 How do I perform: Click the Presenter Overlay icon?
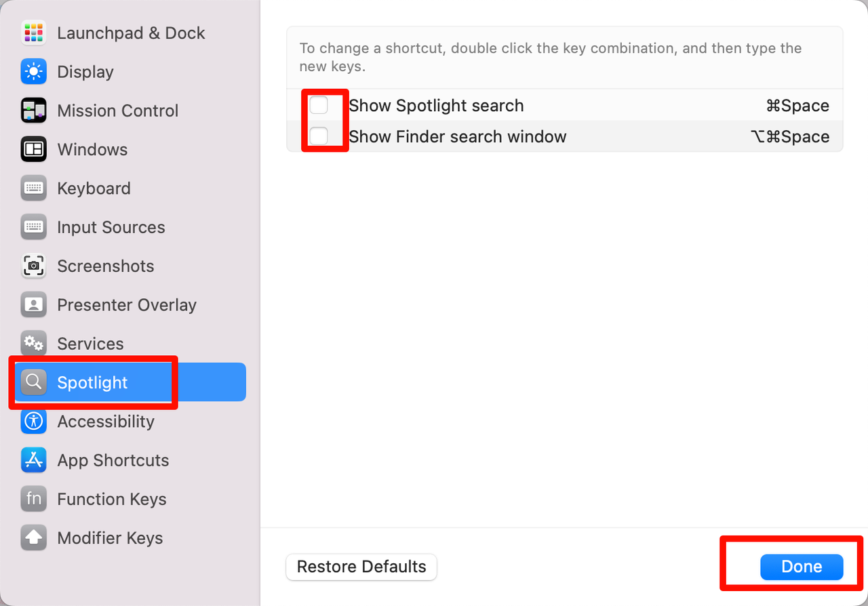33,304
